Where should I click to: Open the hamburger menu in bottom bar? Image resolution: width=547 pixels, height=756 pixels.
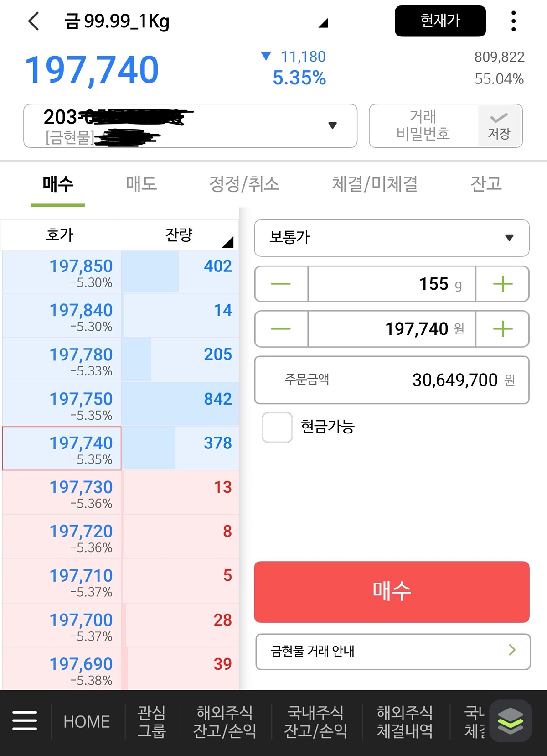25,721
